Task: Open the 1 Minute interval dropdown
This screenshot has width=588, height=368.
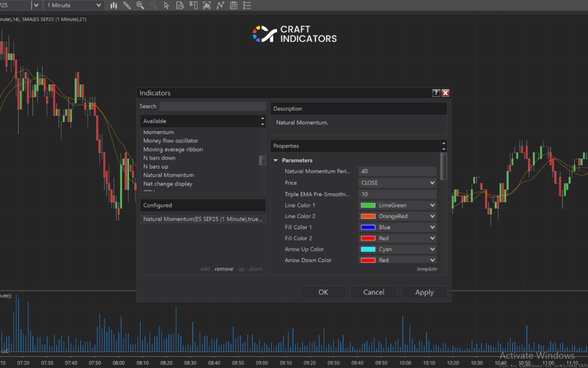Action: pyautogui.click(x=74, y=5)
